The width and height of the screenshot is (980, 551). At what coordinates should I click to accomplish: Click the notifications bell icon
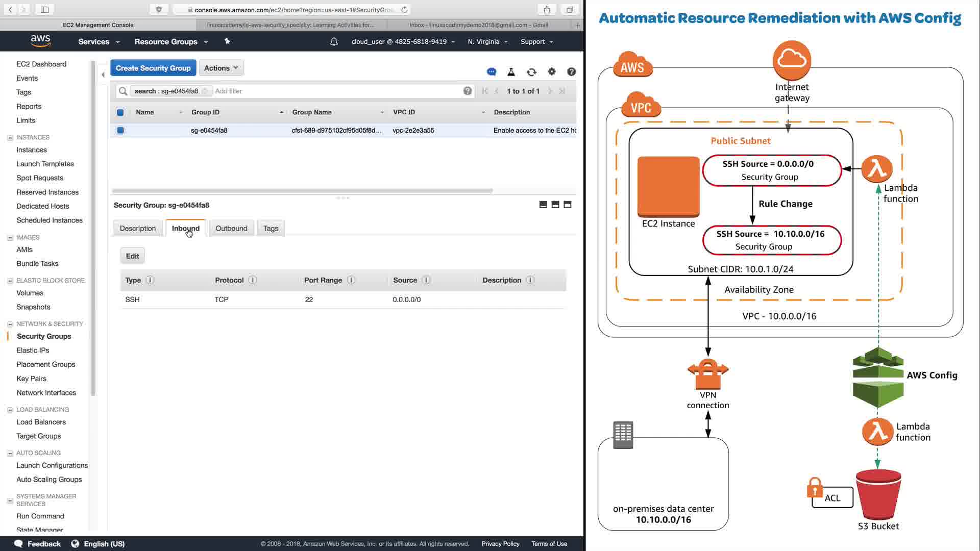click(334, 42)
